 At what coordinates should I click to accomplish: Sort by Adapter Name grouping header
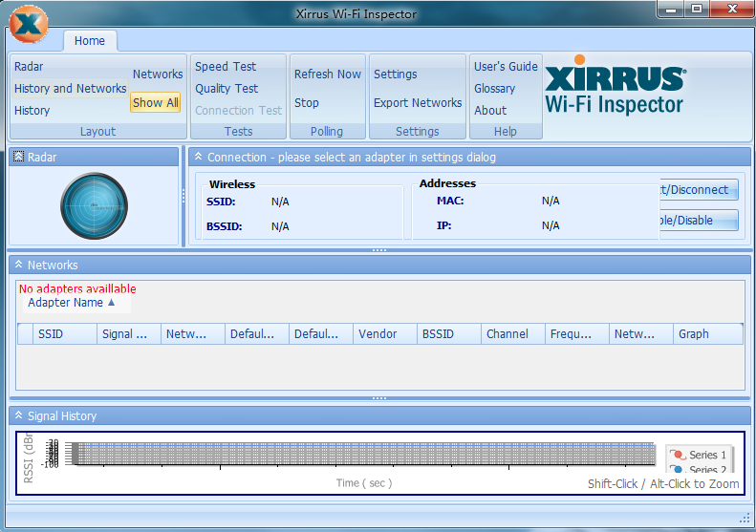pos(72,303)
